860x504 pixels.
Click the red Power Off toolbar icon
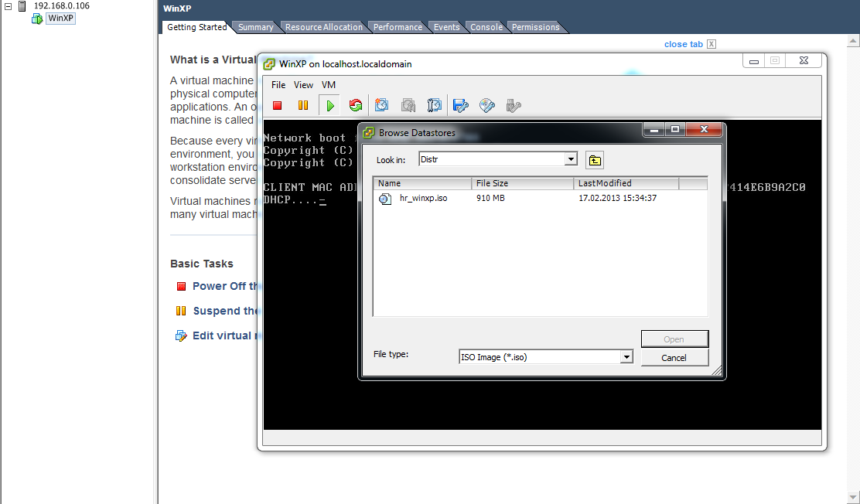(277, 105)
